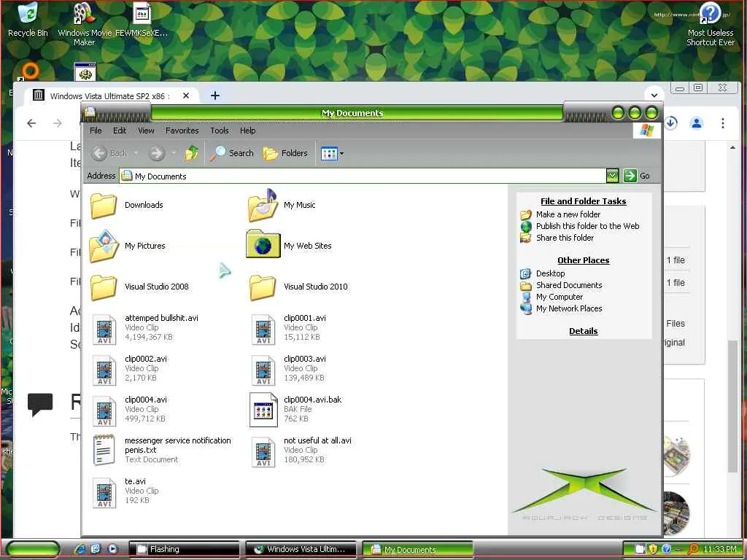Open the File menu
This screenshot has height=560, width=747.
[96, 131]
